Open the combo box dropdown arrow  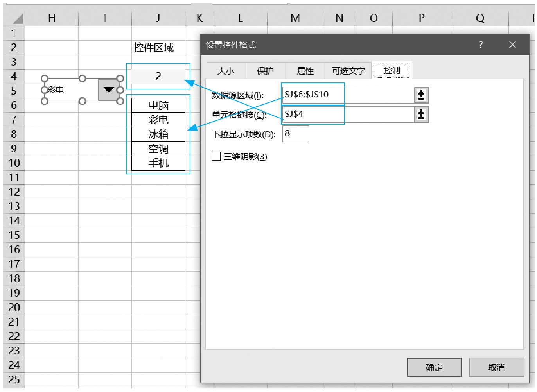[x=108, y=90]
